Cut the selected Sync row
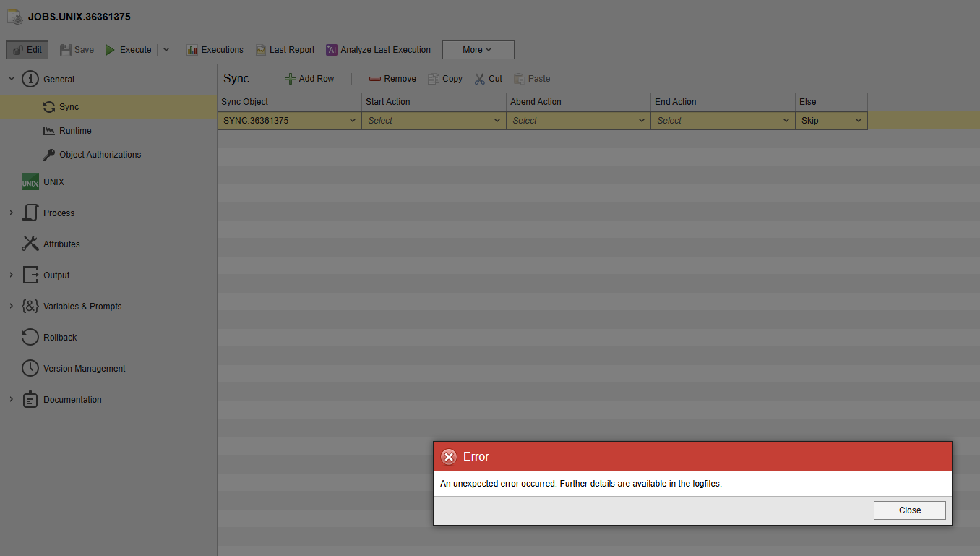 click(x=489, y=79)
